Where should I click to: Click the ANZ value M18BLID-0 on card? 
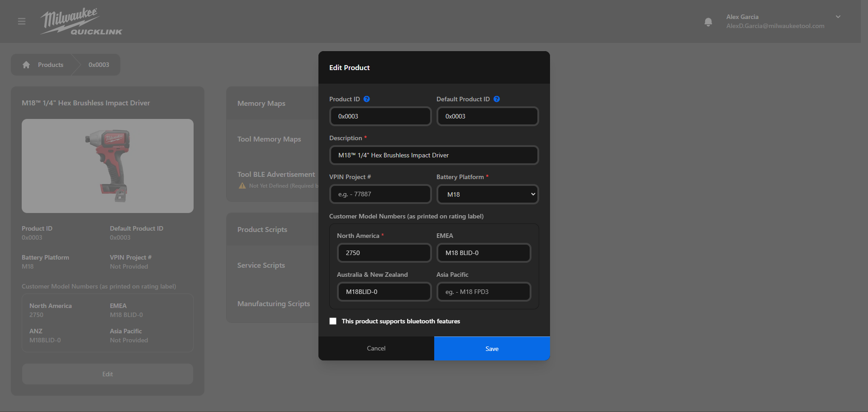point(45,340)
